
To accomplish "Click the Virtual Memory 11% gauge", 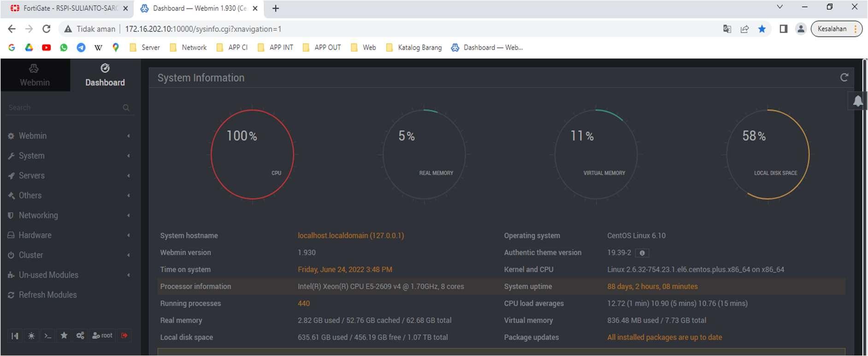I will (x=596, y=154).
